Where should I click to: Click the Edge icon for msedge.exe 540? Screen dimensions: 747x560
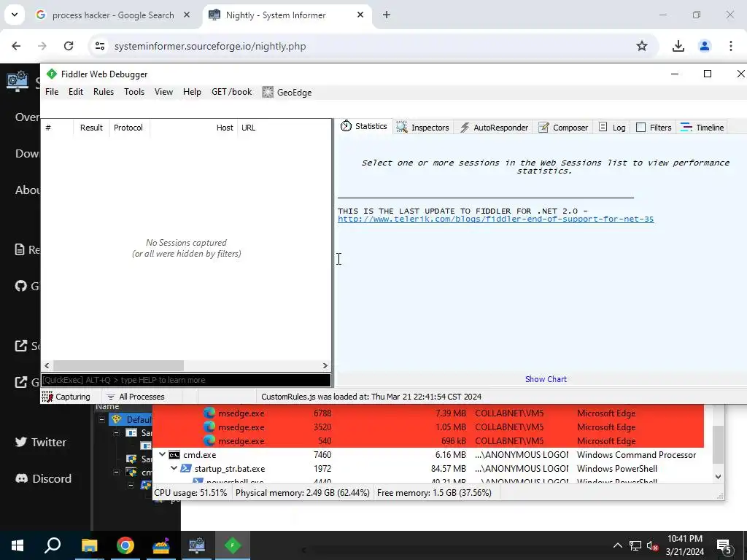point(209,441)
